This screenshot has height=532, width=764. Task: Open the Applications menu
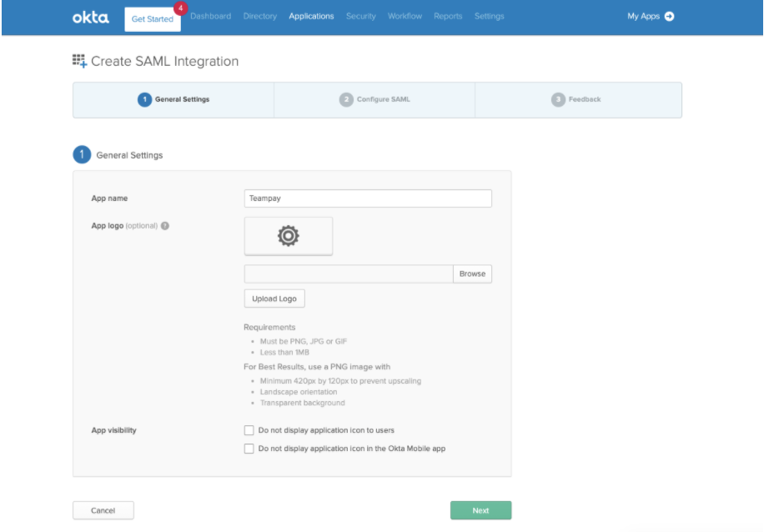click(311, 16)
